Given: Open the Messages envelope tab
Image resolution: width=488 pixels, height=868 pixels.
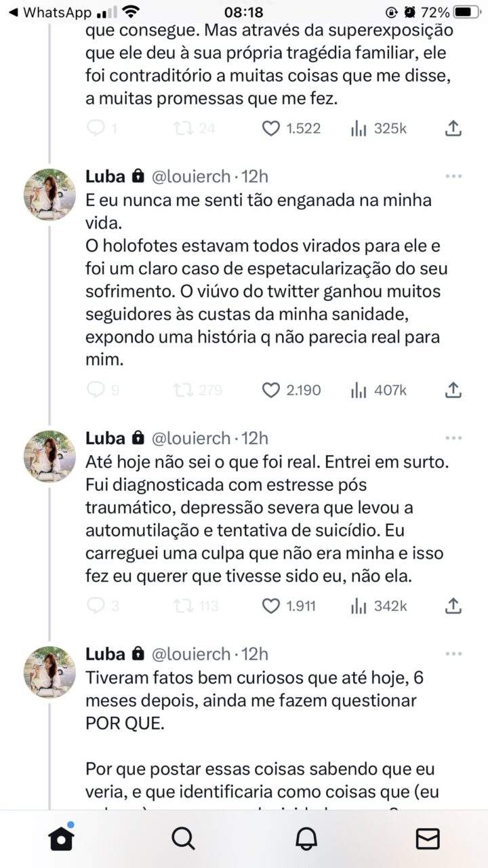Looking at the screenshot, I should (428, 839).
